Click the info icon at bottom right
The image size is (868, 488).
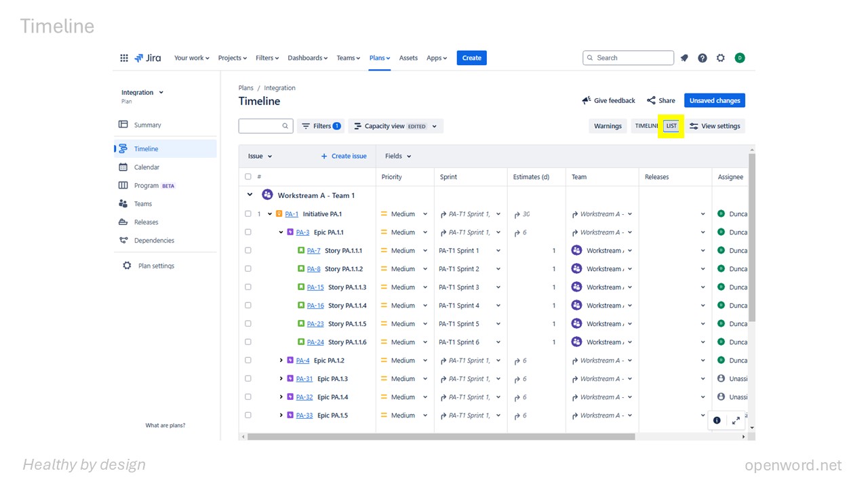(x=717, y=420)
